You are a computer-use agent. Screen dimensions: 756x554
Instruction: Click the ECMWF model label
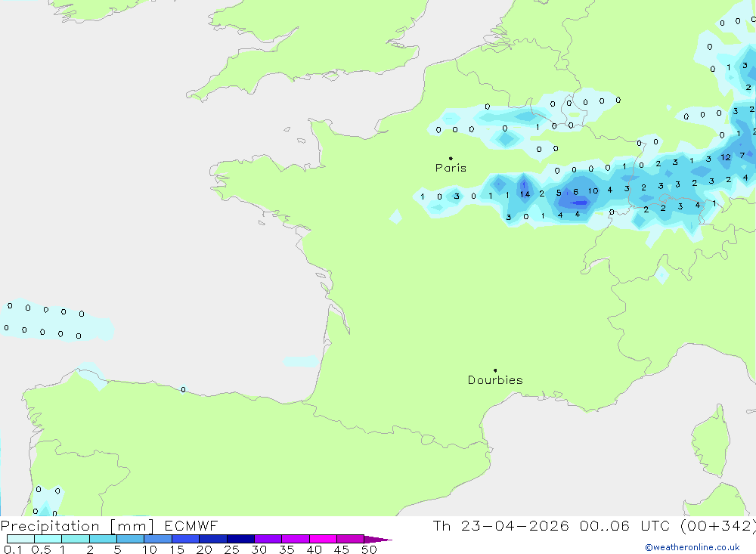click(x=191, y=525)
